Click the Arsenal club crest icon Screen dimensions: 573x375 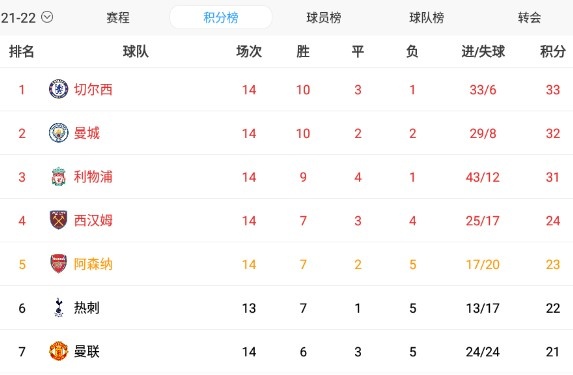click(x=58, y=264)
